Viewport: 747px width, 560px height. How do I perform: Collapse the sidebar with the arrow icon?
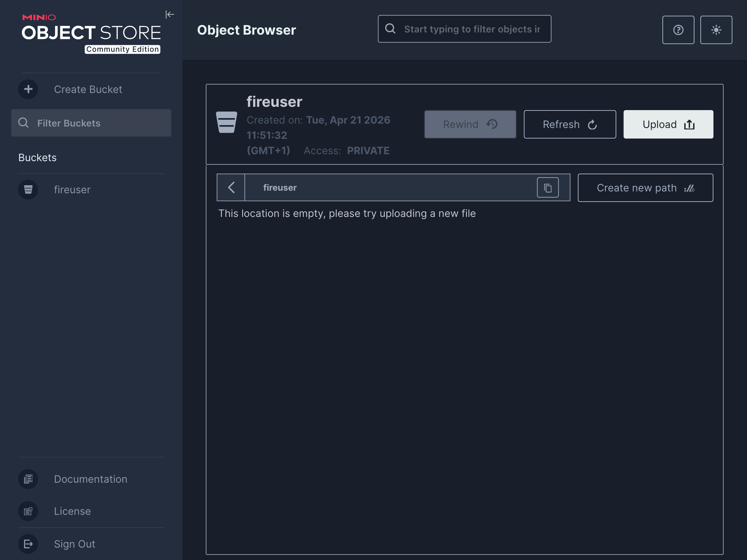[170, 15]
